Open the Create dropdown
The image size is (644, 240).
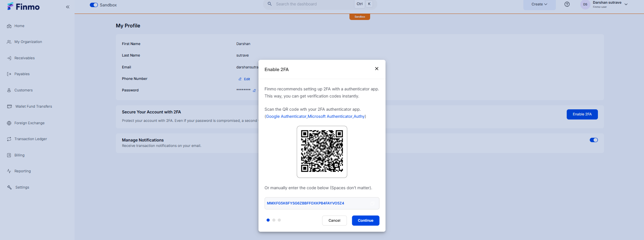(539, 4)
